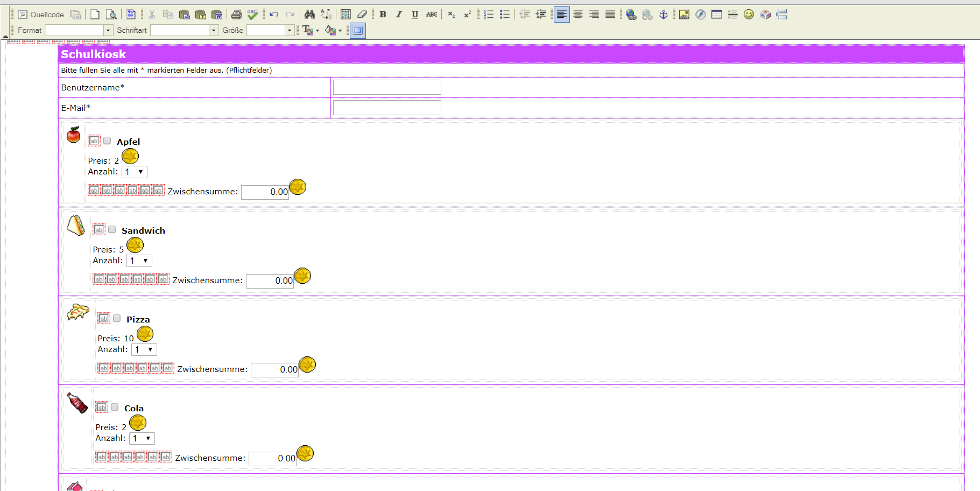Run the ABC spell check
The image size is (980, 491).
tap(252, 15)
